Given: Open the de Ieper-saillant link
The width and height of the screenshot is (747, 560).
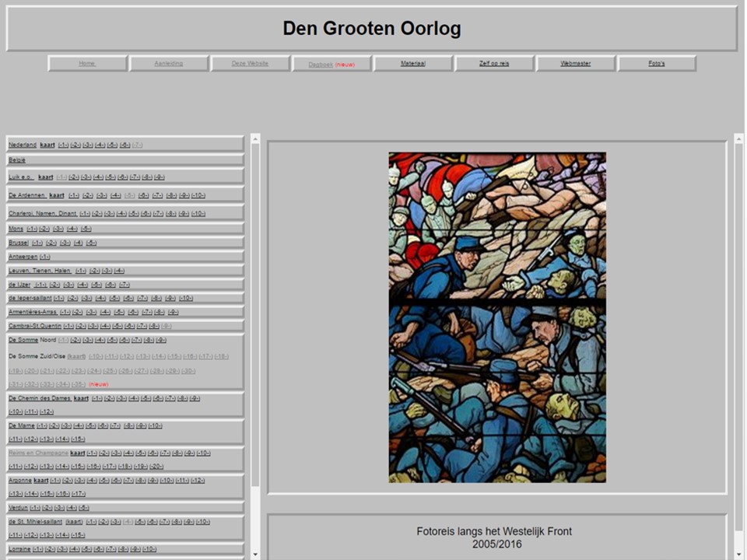Looking at the screenshot, I should click(30, 298).
